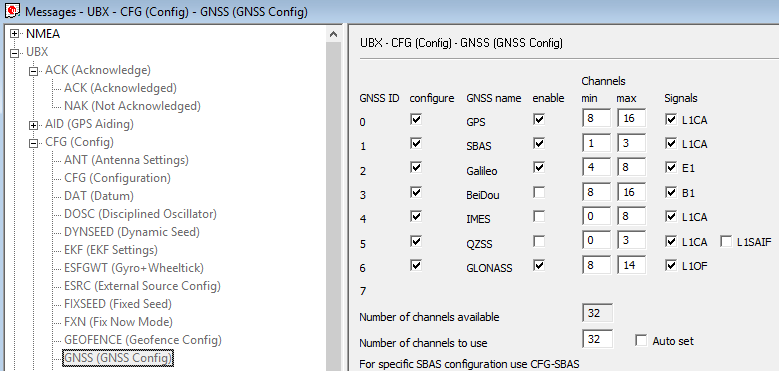The image size is (779, 371).
Task: Click SBAS max channels field
Action: [x=631, y=143]
